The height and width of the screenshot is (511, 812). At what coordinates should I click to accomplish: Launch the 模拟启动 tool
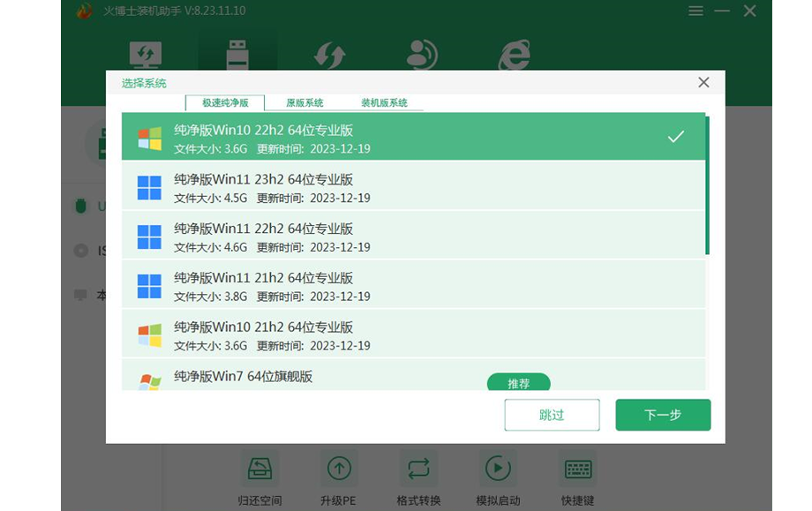(498, 469)
